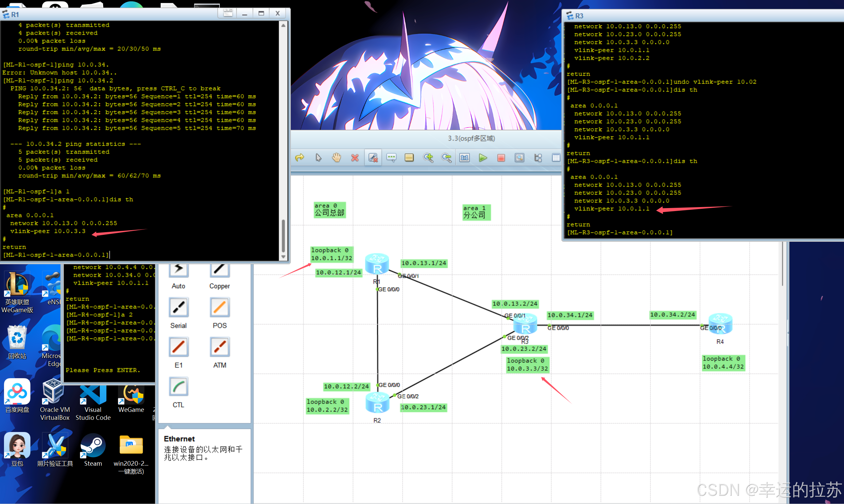The width and height of the screenshot is (844, 504).
Task: Click the Redo arrow in eNSP toolbar
Action: pos(299,158)
